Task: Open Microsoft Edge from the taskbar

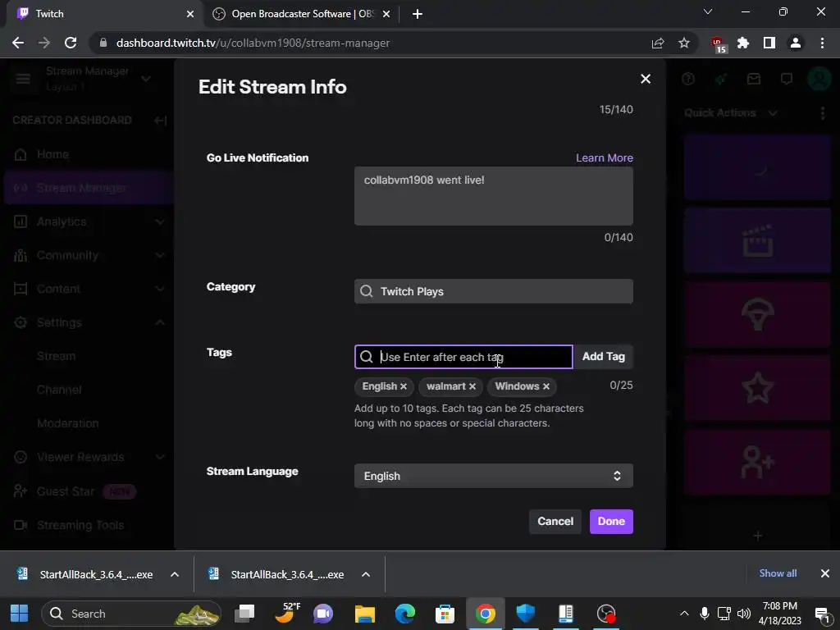Action: click(405, 614)
